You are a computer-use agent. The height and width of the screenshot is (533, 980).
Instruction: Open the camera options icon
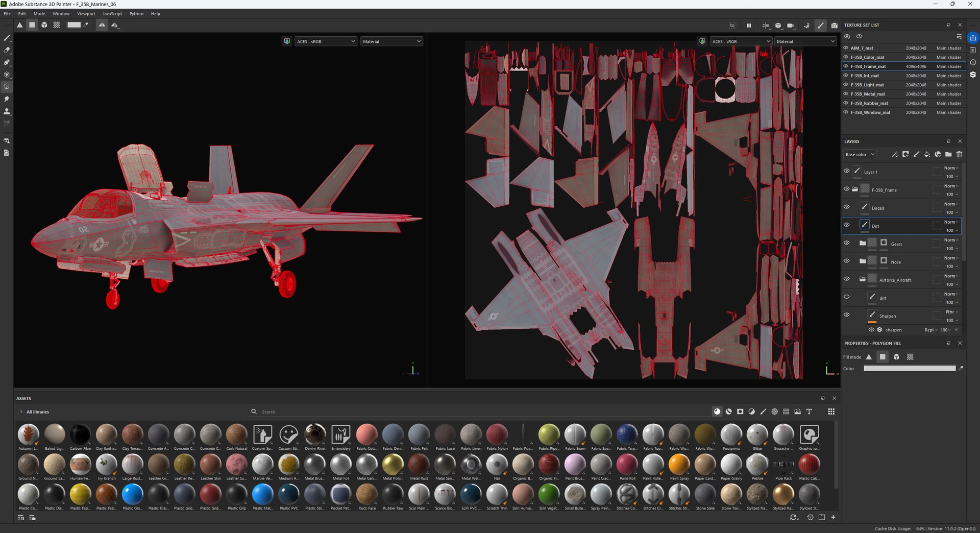791,26
